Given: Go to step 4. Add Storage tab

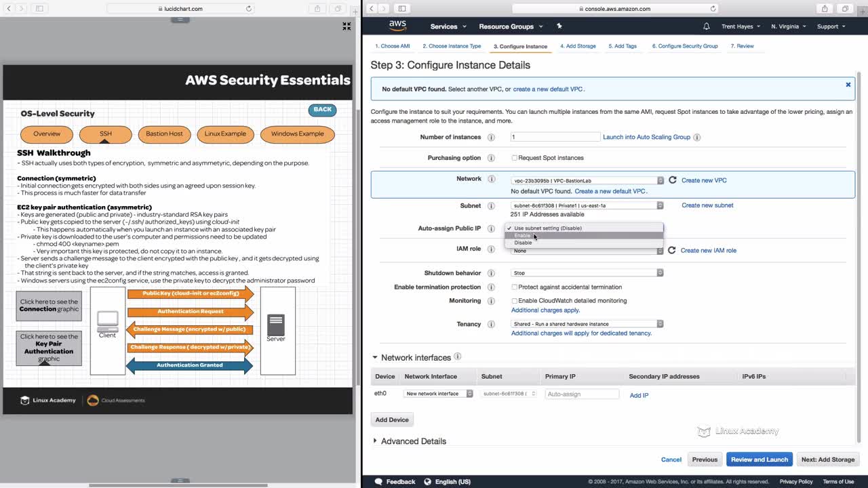Looking at the screenshot, I should click(x=578, y=46).
